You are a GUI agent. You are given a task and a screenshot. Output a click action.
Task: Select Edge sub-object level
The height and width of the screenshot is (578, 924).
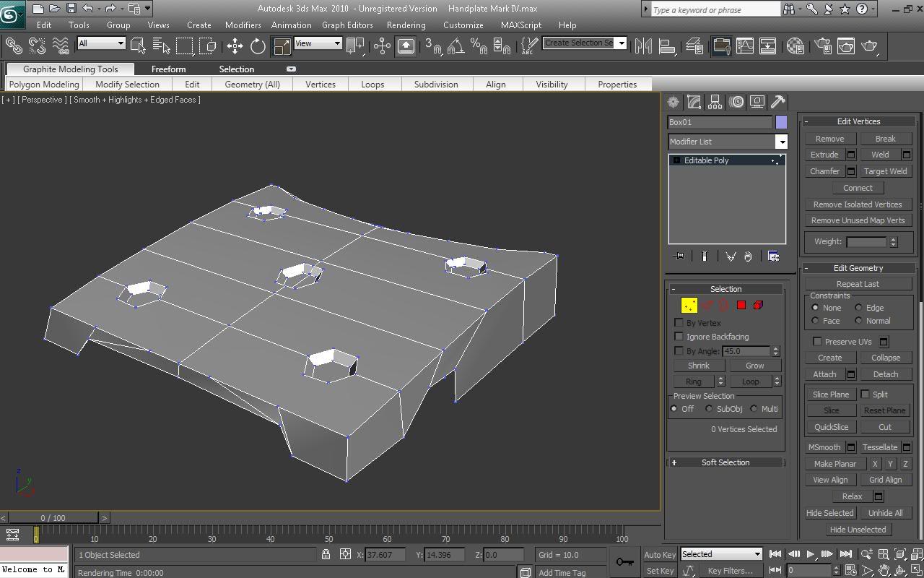tap(707, 306)
